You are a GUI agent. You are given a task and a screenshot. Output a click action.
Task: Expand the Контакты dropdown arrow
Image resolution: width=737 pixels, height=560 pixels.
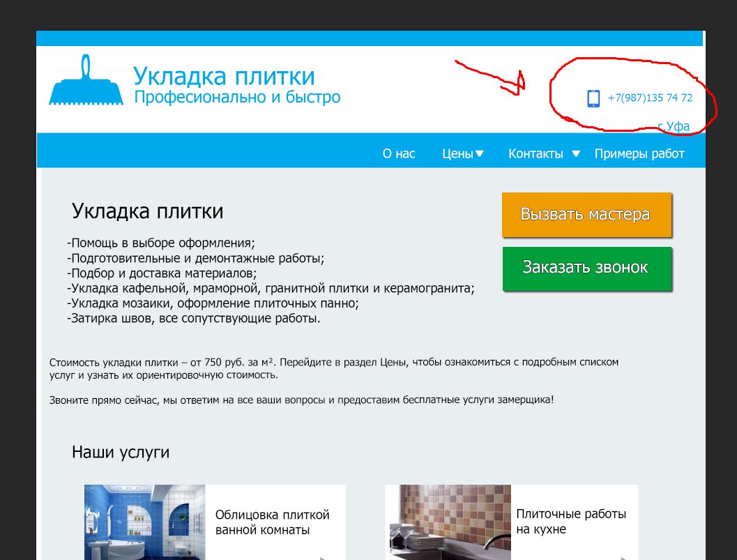point(576,153)
